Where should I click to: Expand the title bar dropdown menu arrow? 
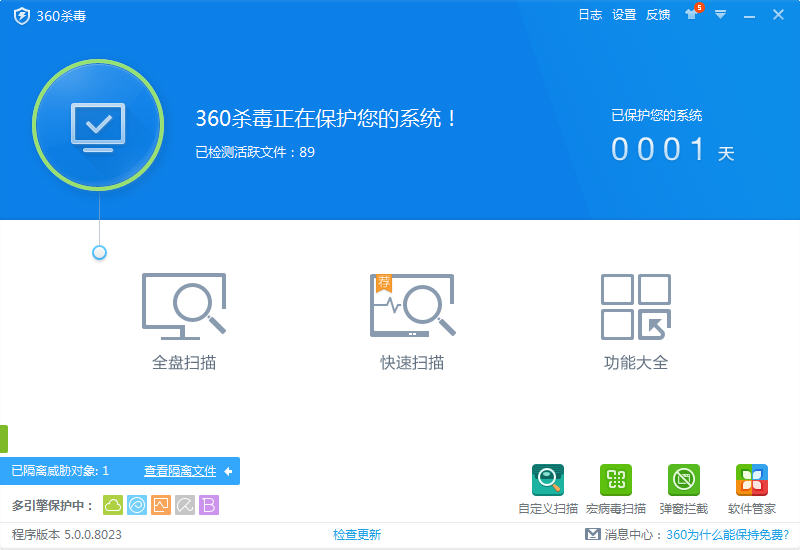[720, 15]
